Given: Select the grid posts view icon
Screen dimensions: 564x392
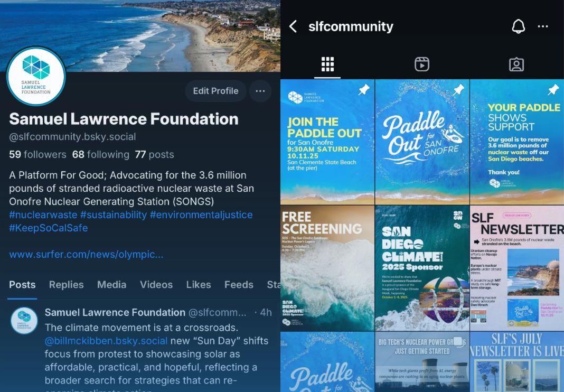Looking at the screenshot, I should pos(328,64).
